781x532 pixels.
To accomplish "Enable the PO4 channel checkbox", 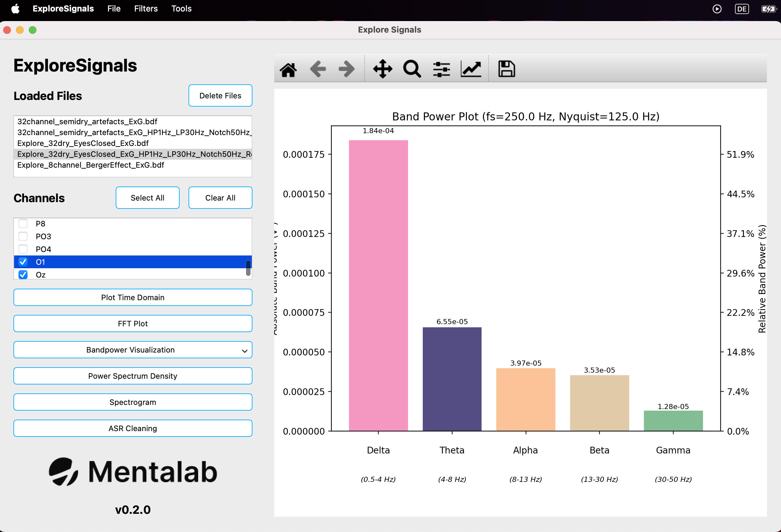I will (x=23, y=249).
